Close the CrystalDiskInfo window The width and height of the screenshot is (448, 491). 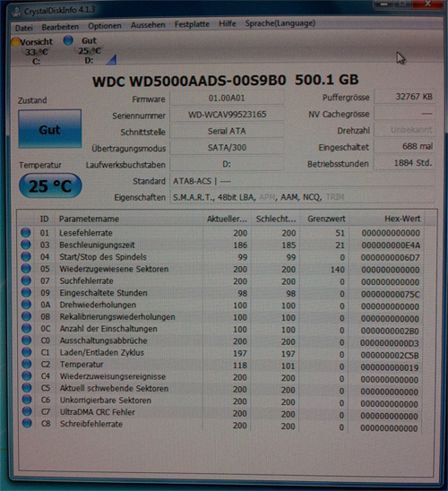tap(427, 4)
